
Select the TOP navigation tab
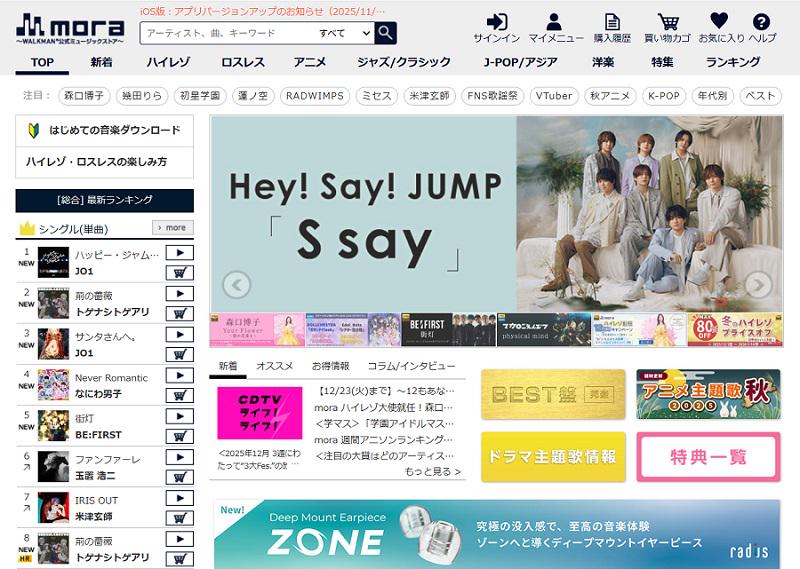[42, 62]
